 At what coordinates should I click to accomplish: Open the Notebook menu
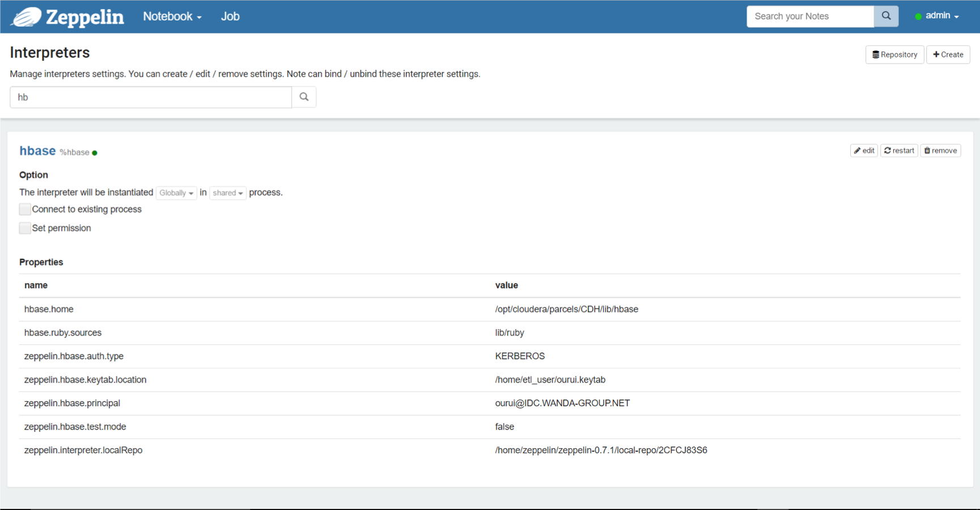[172, 16]
